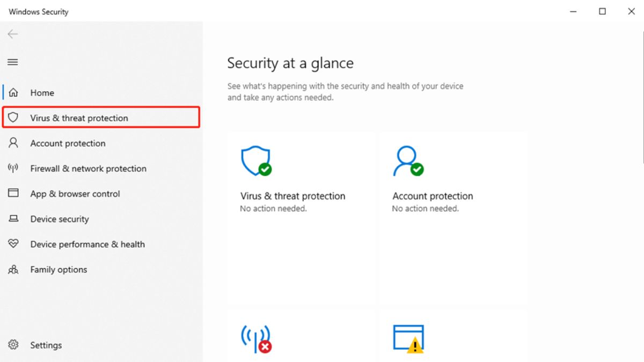This screenshot has width=644, height=362.
Task: Click the Device performance heart icon
Action: click(13, 244)
